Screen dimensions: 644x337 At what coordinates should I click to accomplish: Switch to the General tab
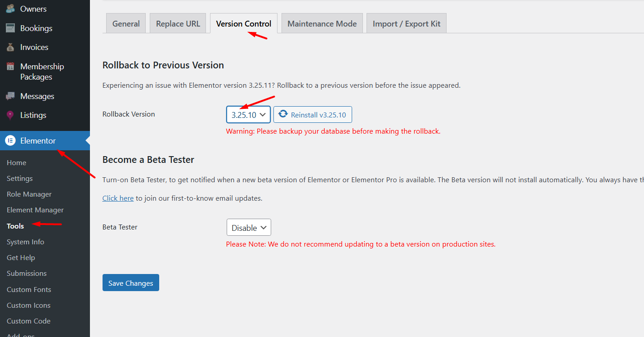click(126, 23)
